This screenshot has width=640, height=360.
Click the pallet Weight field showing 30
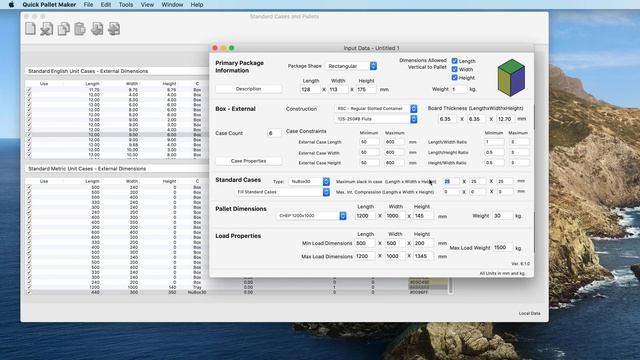502,215
